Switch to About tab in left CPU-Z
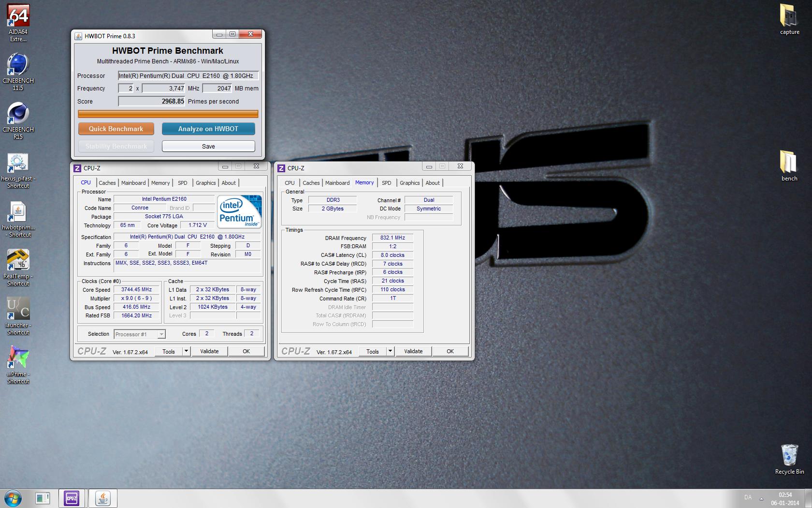The height and width of the screenshot is (508, 812). coord(229,183)
